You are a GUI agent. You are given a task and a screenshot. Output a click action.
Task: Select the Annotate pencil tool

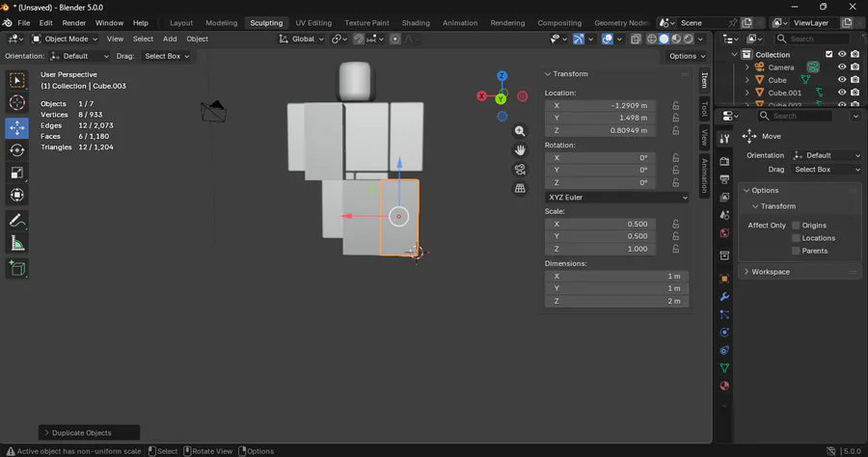pos(17,221)
